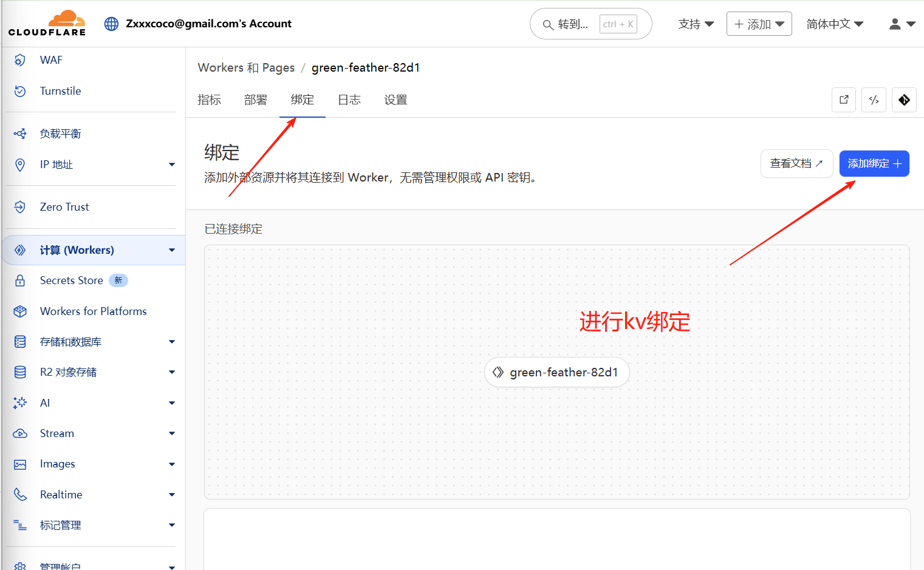The height and width of the screenshot is (570, 924).
Task: Click the 已连接绑定 section heading
Action: pyautogui.click(x=233, y=229)
